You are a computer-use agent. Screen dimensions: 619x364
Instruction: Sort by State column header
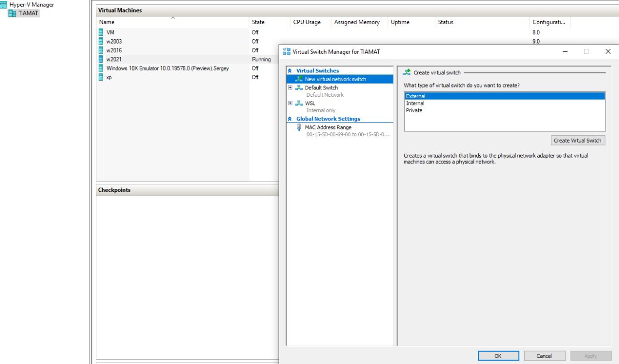click(x=270, y=22)
